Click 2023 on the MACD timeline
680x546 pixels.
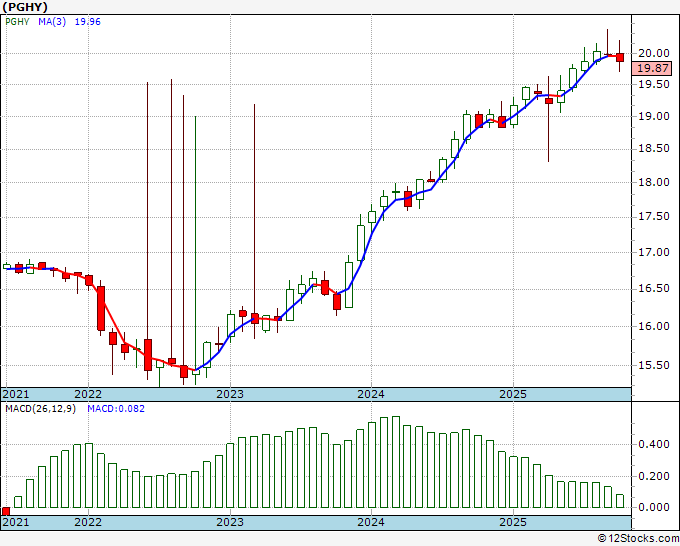point(230,522)
